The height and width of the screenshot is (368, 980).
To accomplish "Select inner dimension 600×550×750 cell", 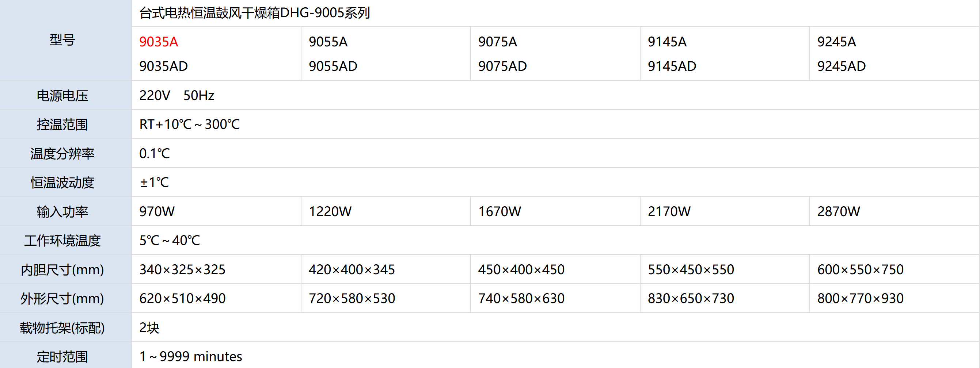I will [860, 269].
